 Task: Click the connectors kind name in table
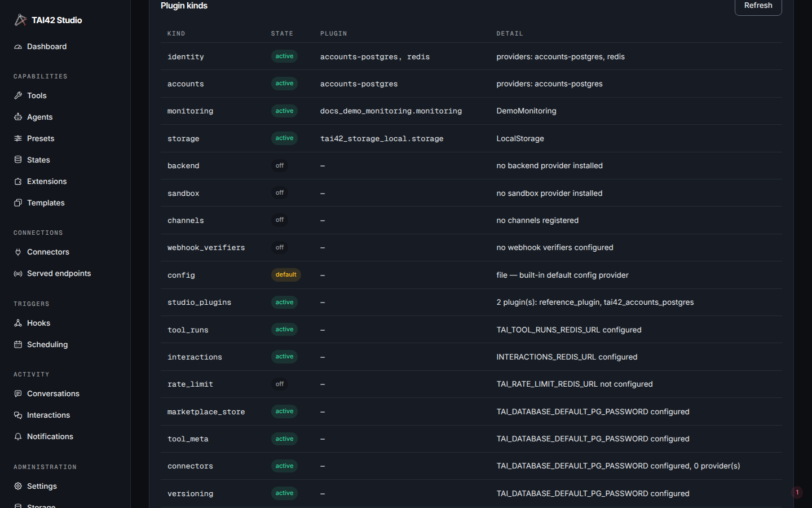point(190,466)
